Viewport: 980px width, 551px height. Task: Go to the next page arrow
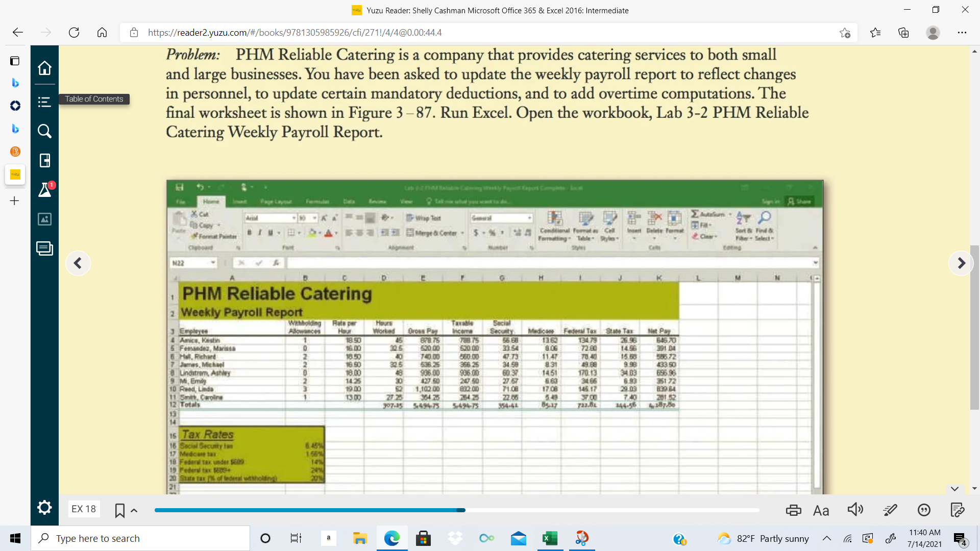pyautogui.click(x=961, y=263)
